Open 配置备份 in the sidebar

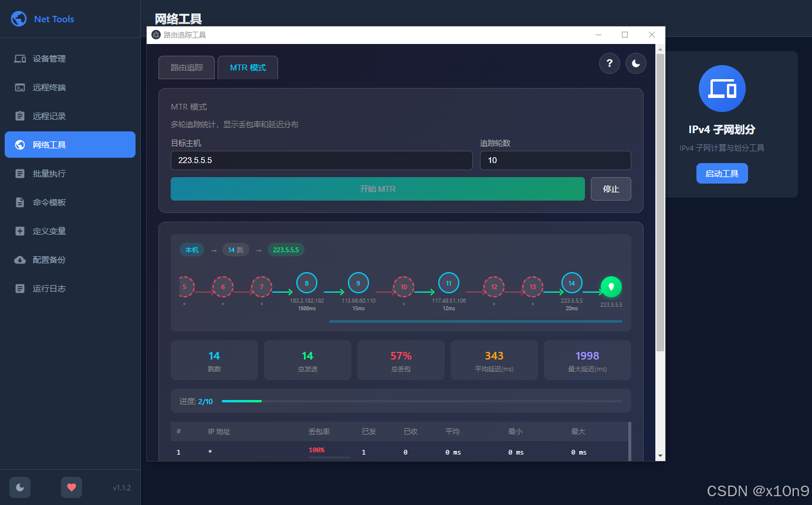click(70, 260)
